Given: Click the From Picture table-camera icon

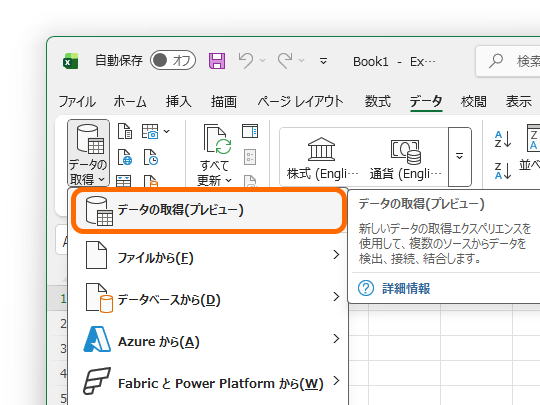Looking at the screenshot, I should pyautogui.click(x=150, y=131).
